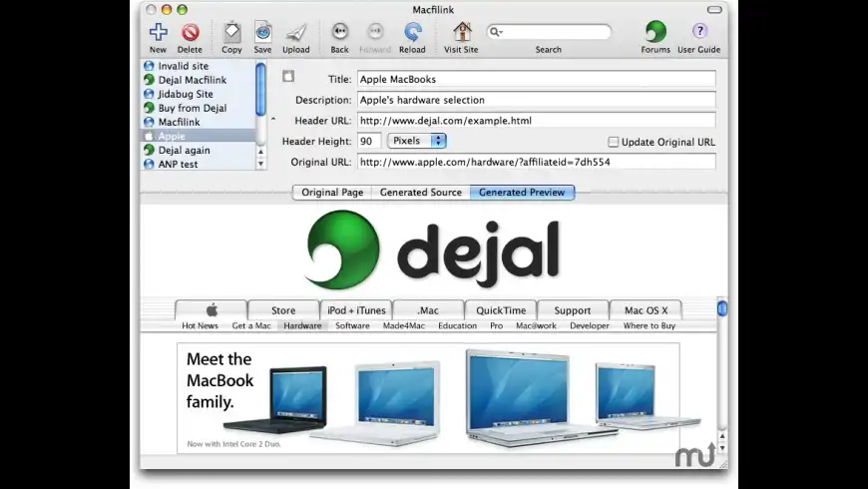Click the large Dejal logo in preview
The width and height of the screenshot is (868, 489).
coord(433,249)
